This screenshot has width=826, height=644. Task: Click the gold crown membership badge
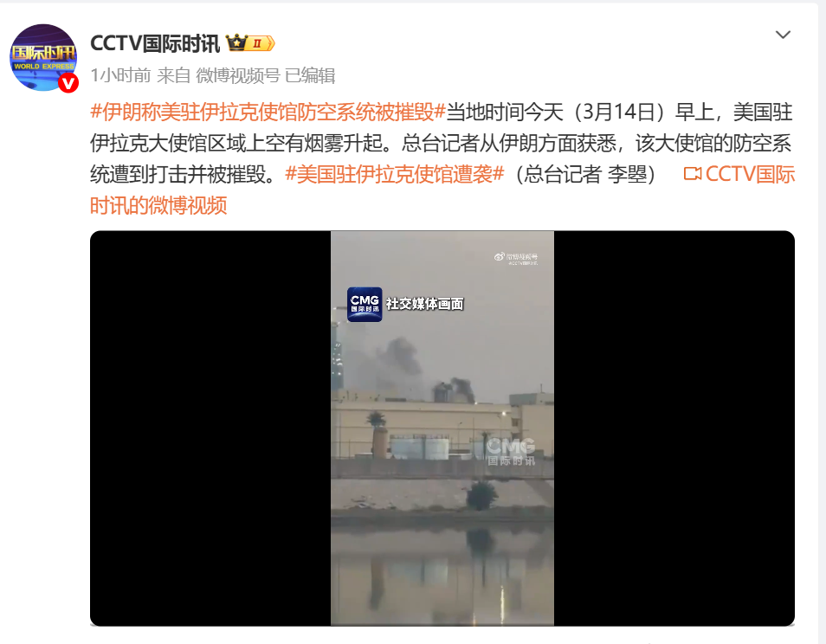point(237,42)
